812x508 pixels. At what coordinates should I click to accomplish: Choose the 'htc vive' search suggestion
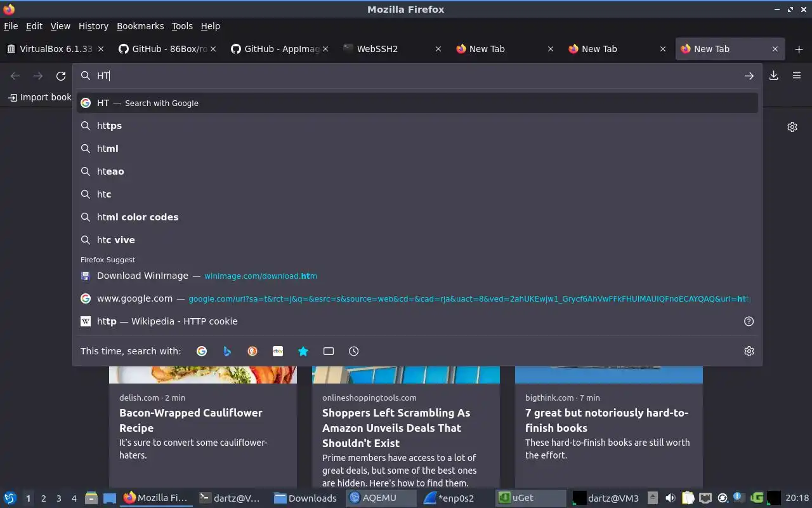(417, 240)
